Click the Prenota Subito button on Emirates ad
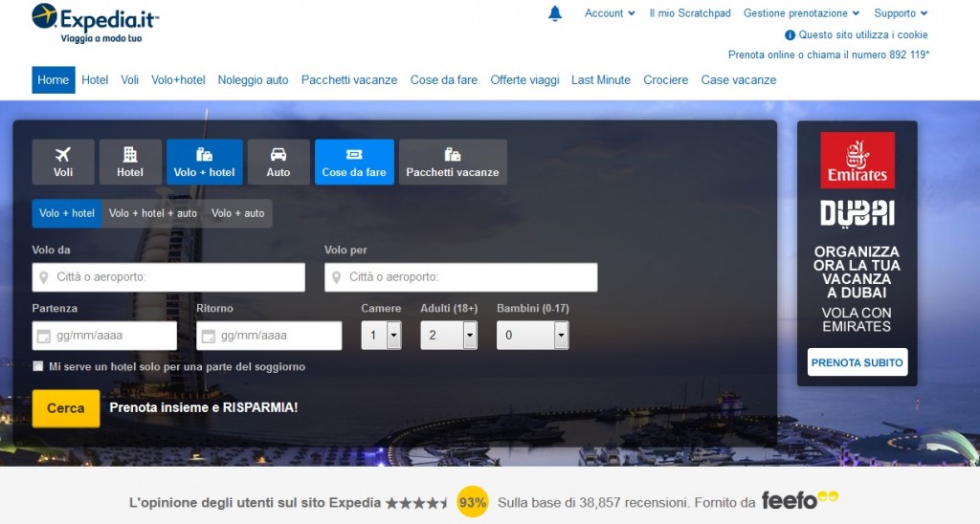The image size is (980, 524). [857, 362]
